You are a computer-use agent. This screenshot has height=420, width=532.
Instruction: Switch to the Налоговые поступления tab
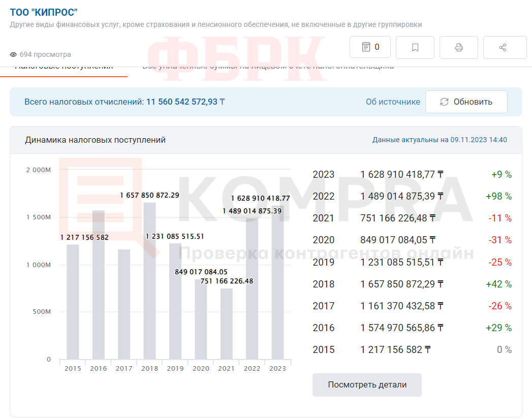[64, 67]
